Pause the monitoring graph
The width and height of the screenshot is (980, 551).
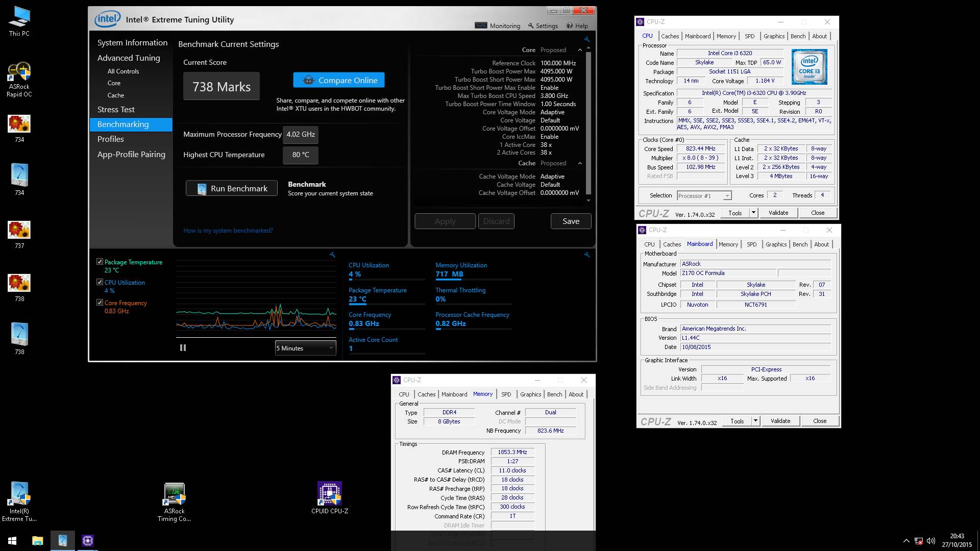pos(183,348)
